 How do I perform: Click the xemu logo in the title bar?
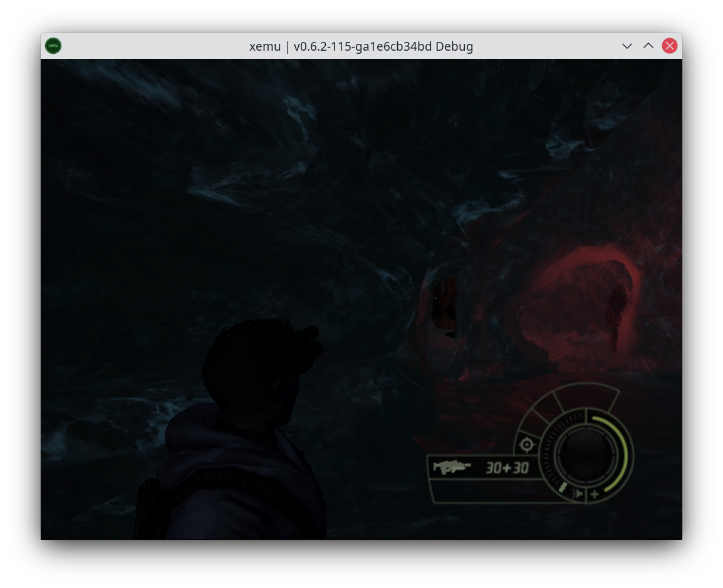(x=53, y=46)
